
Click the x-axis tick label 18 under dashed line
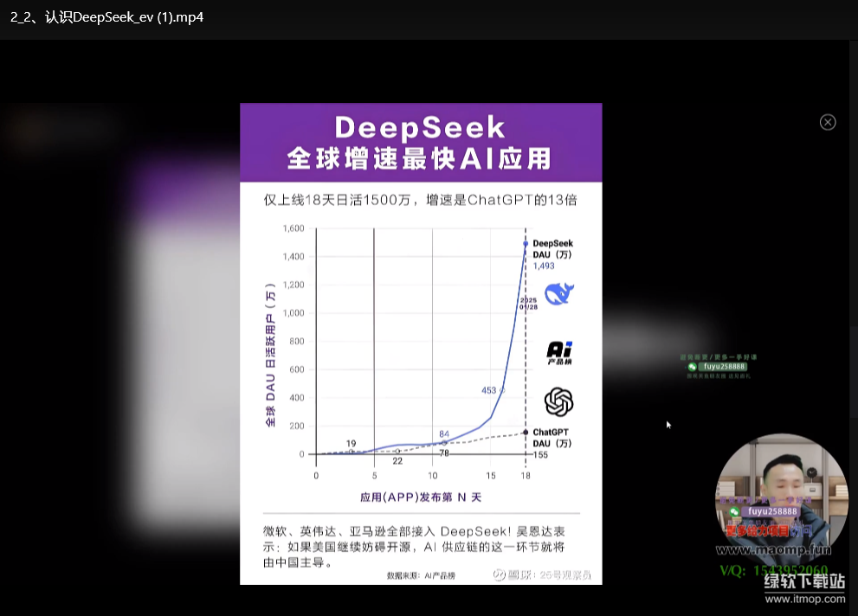[526, 476]
